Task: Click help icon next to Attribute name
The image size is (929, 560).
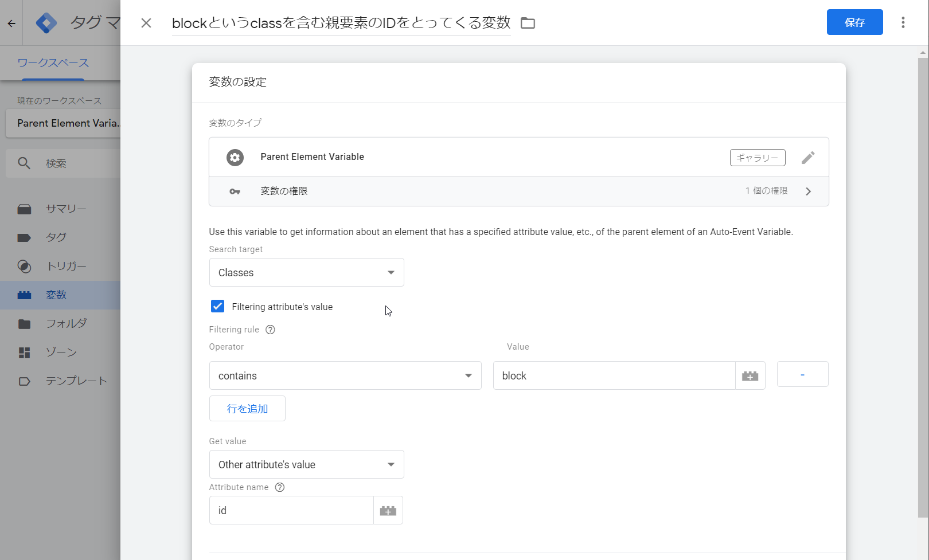Action: pyautogui.click(x=280, y=487)
